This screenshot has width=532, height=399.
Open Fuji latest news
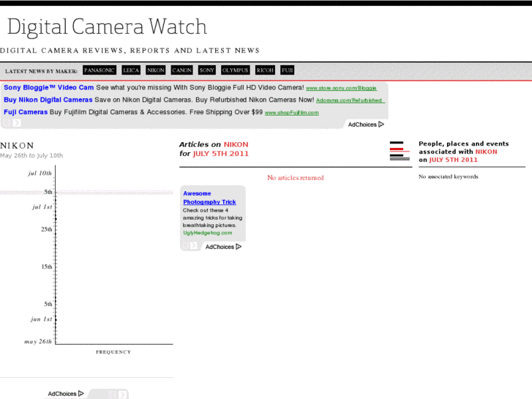(288, 70)
